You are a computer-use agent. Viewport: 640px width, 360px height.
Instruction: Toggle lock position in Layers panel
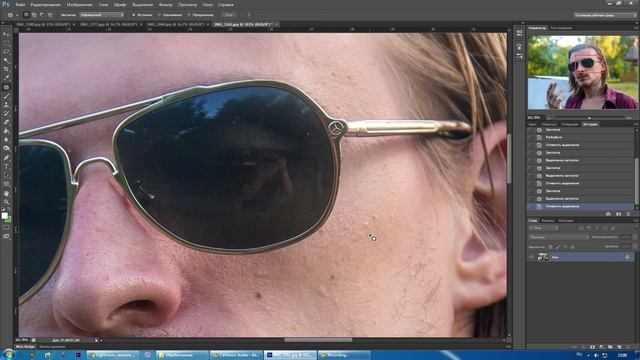(x=565, y=247)
